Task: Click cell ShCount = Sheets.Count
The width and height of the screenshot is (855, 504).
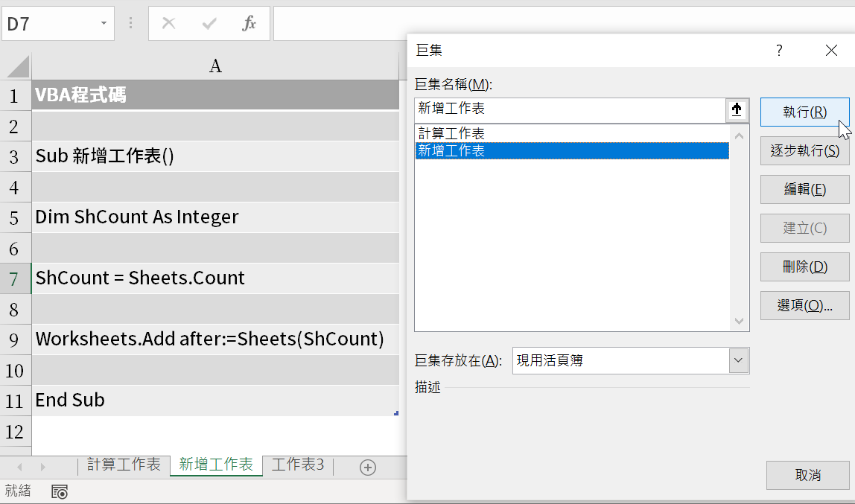Action: pos(215,279)
